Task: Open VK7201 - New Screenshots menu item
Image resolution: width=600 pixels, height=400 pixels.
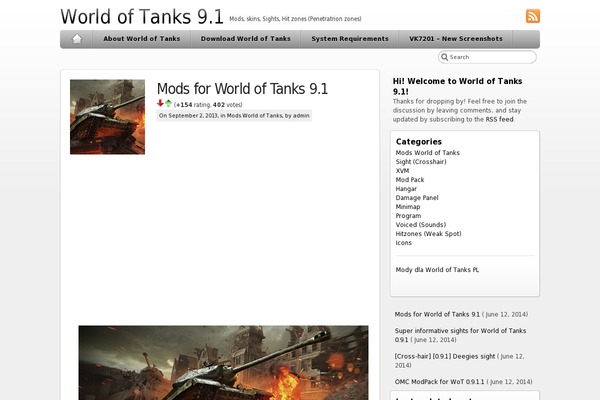Action: tap(456, 39)
